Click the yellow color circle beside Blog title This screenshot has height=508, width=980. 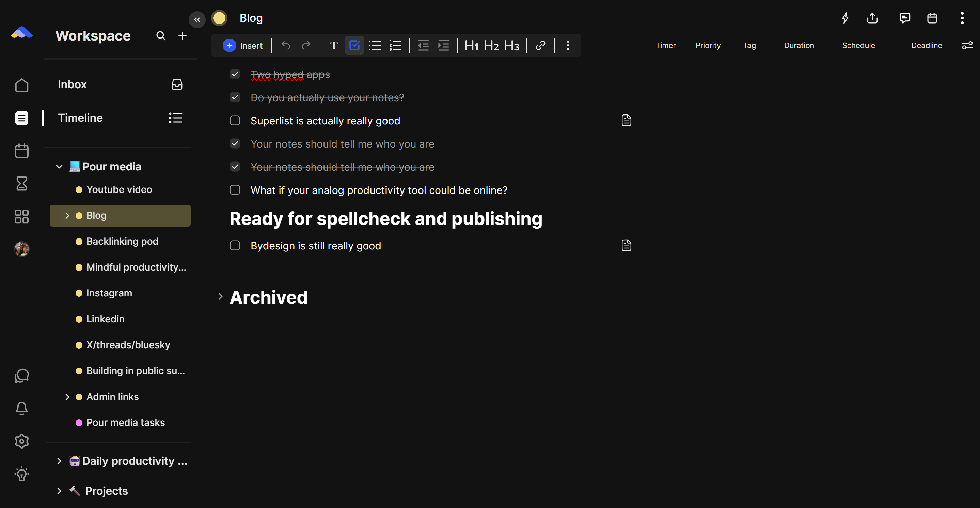click(x=219, y=18)
